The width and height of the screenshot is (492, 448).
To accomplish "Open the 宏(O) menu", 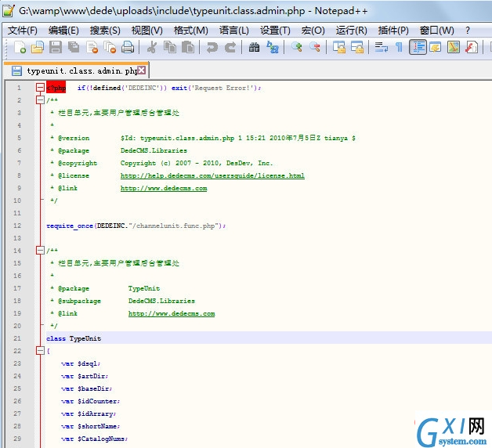I will point(313,31).
